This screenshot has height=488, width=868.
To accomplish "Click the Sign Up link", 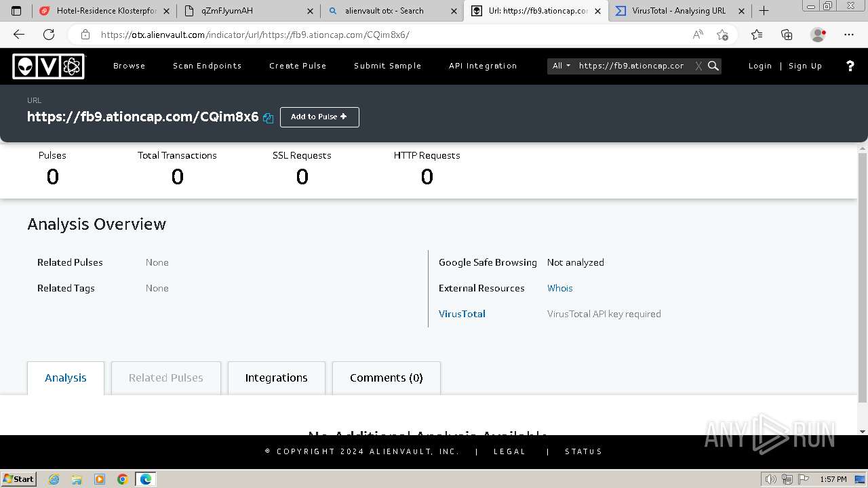I will tap(805, 66).
